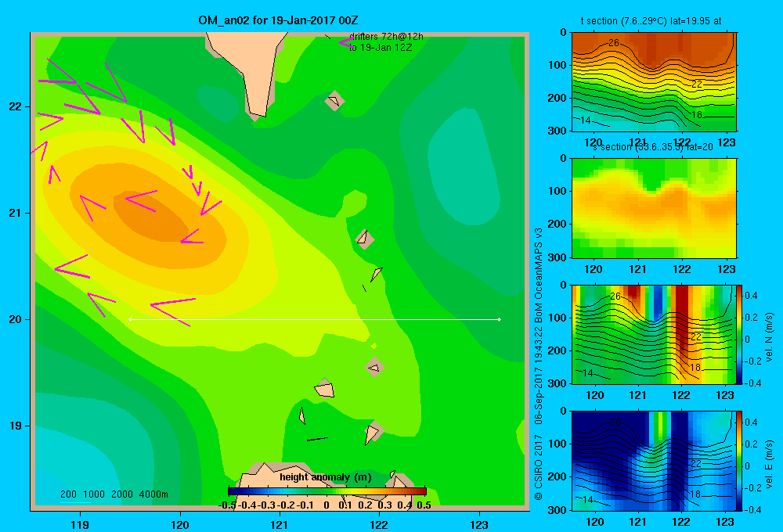Click the dark orange eddy core on the map
Screen dimensions: 783x532
coord(151,216)
